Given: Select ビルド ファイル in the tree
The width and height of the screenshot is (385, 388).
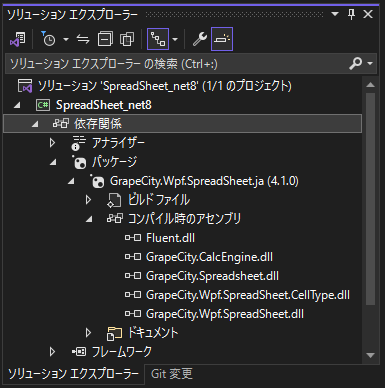Looking at the screenshot, I should click(159, 200).
